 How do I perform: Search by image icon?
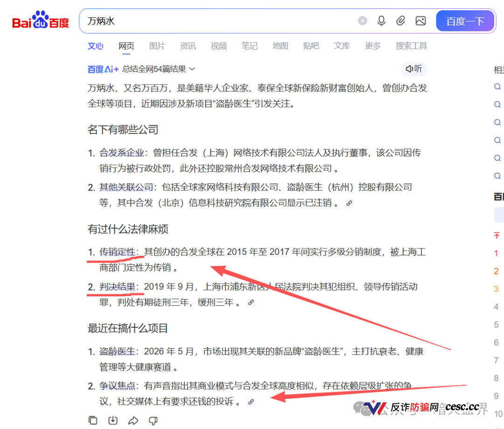421,21
